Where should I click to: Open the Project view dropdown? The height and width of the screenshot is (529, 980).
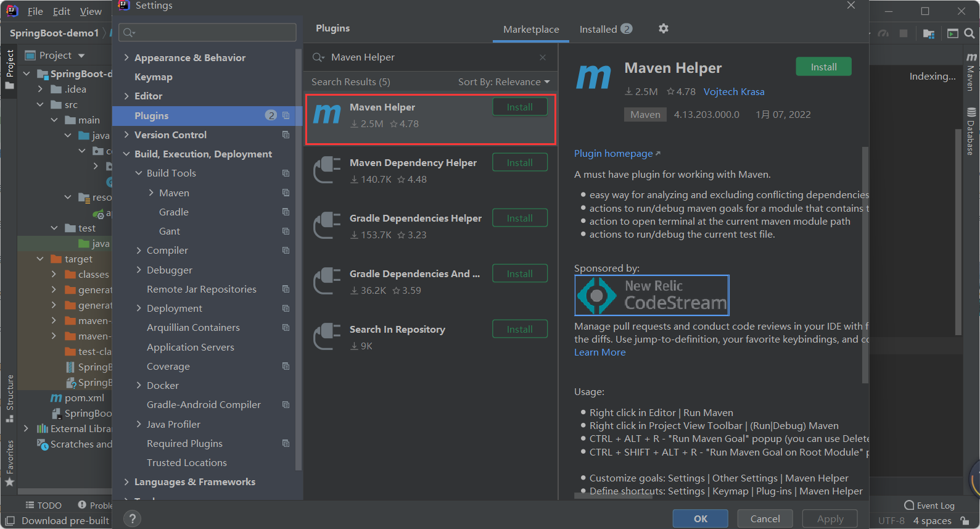click(81, 56)
